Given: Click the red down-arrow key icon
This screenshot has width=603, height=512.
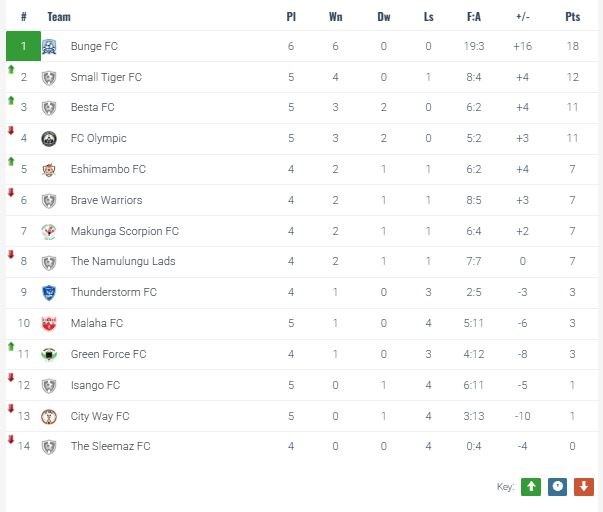Looking at the screenshot, I should (x=583, y=486).
